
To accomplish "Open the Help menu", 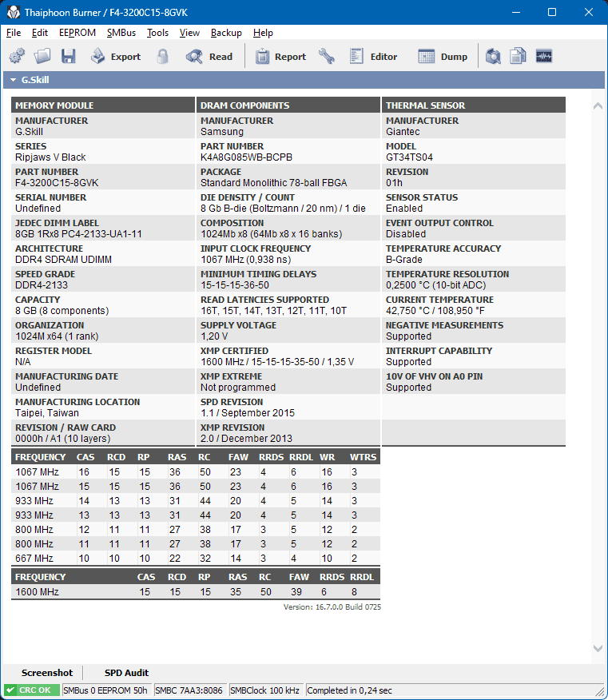I will tap(263, 33).
